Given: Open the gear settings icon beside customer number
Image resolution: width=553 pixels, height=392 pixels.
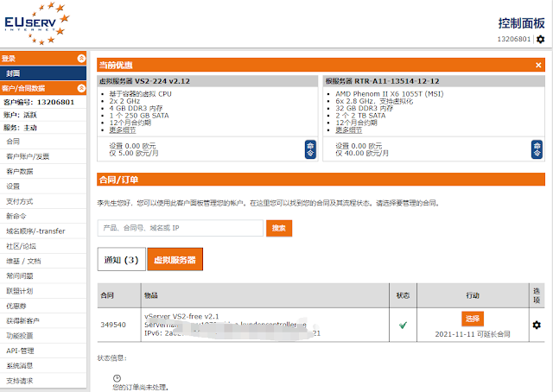Looking at the screenshot, I should point(540,39).
